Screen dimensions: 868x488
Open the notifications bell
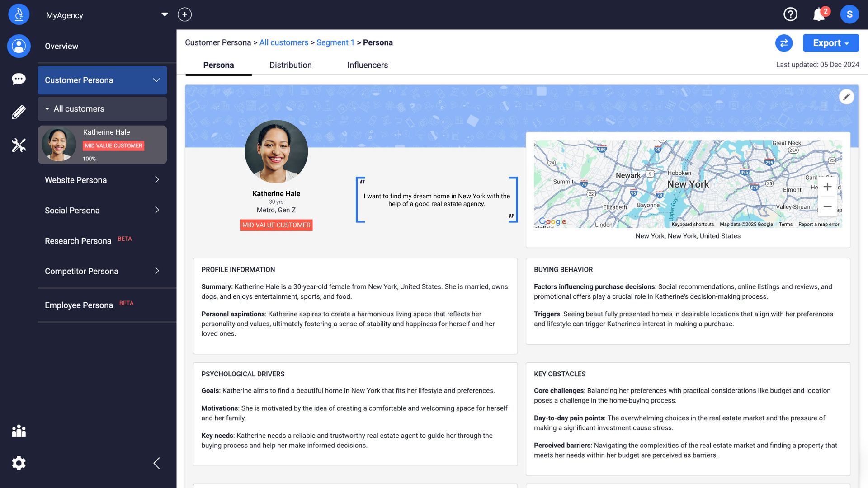coord(819,14)
